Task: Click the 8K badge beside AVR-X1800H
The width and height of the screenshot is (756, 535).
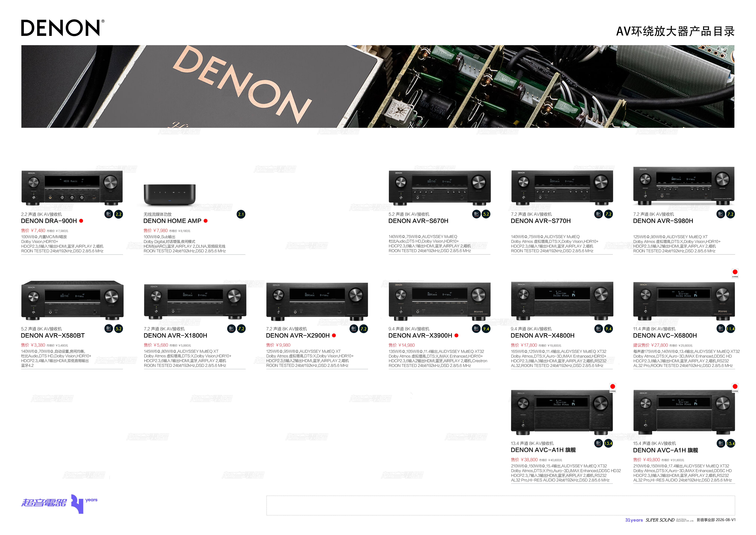Action: click(x=231, y=329)
